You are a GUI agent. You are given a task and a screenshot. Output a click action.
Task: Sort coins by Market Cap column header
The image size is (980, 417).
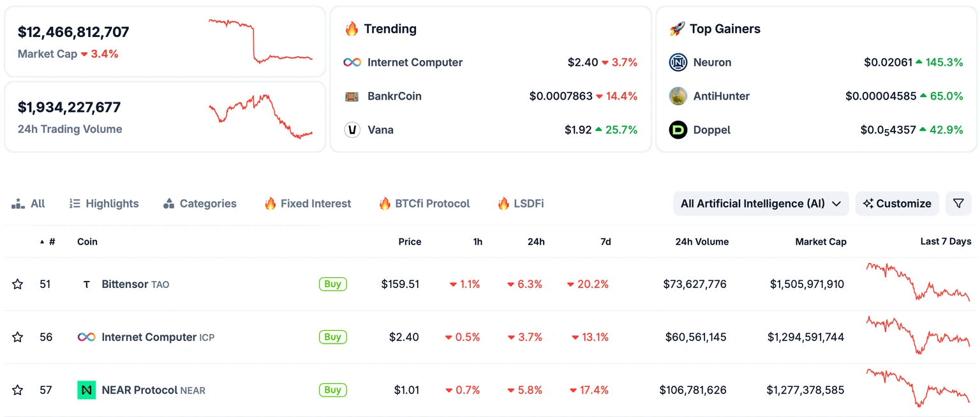[820, 242]
